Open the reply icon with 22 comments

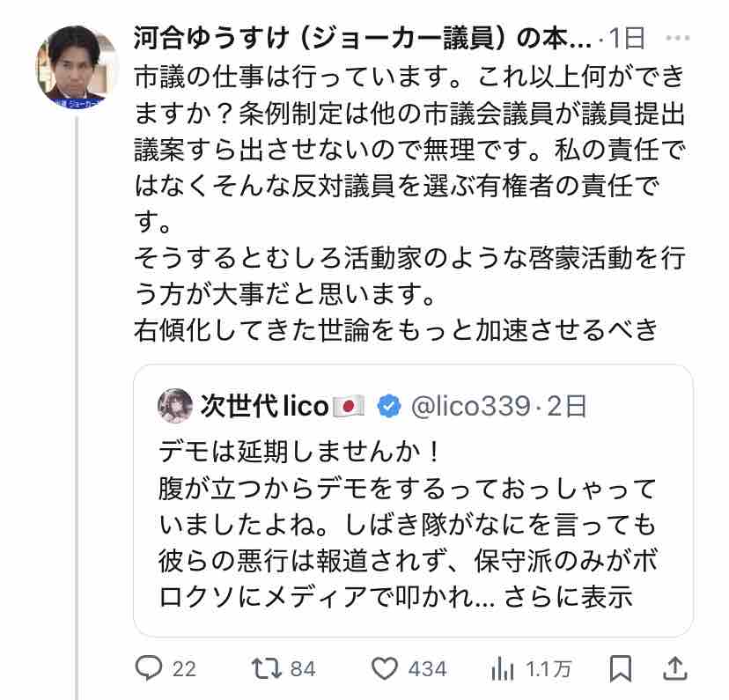(148, 668)
